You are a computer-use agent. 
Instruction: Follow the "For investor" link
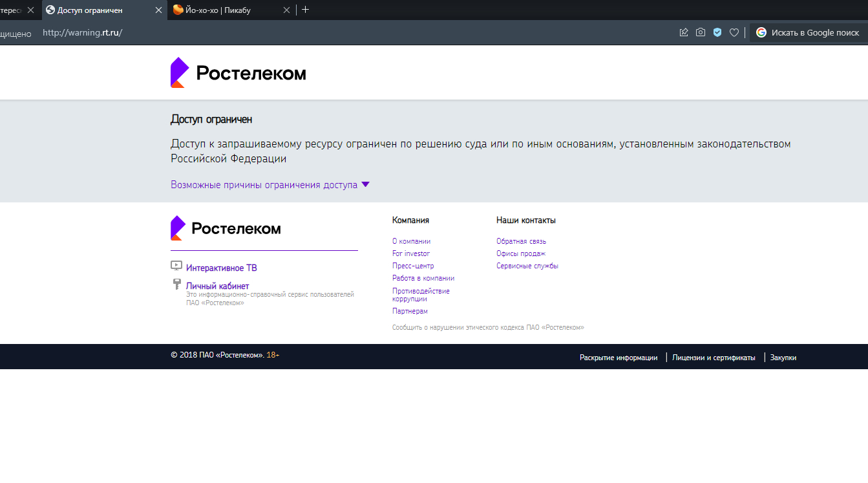pyautogui.click(x=411, y=253)
